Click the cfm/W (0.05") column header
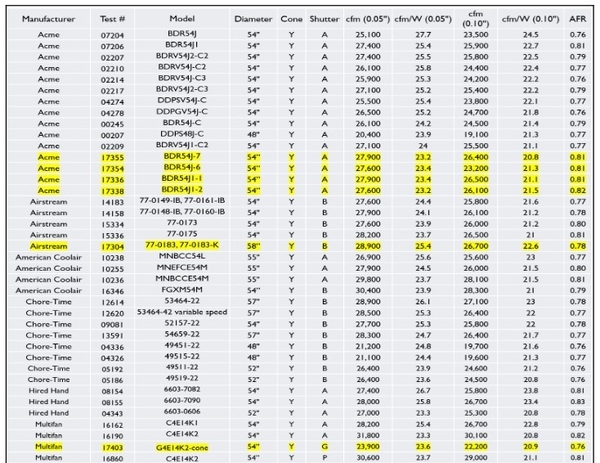Viewport: 600px width, 463px height. point(423,19)
